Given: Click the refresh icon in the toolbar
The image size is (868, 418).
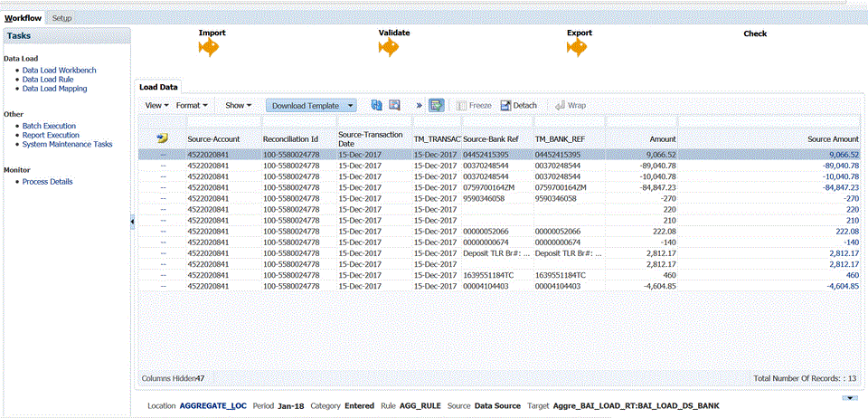Looking at the screenshot, I should click(x=377, y=105).
